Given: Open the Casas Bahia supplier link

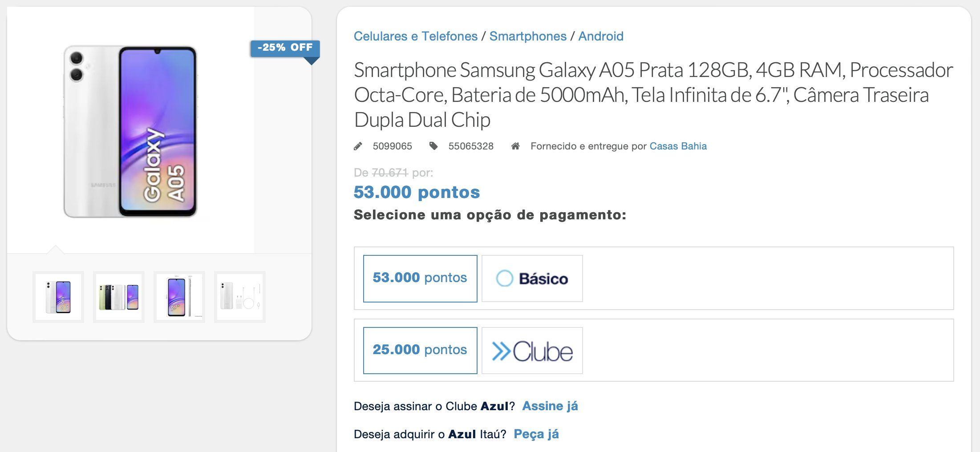Looking at the screenshot, I should tap(678, 146).
